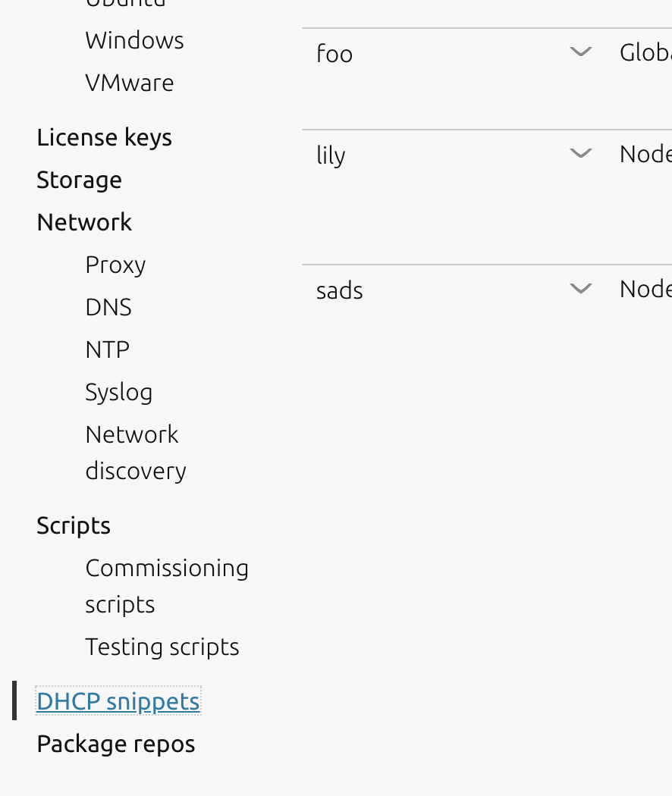Open the NTP configuration page

click(x=107, y=350)
